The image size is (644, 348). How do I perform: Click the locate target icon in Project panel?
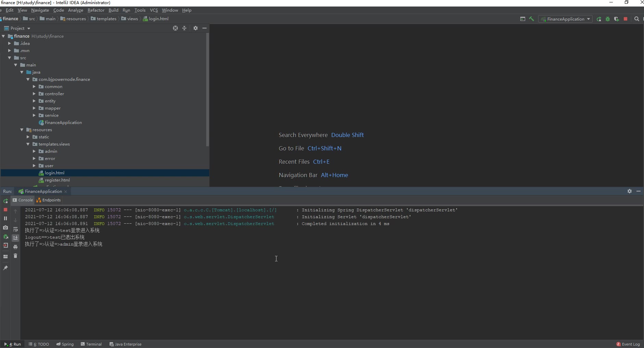tap(175, 28)
